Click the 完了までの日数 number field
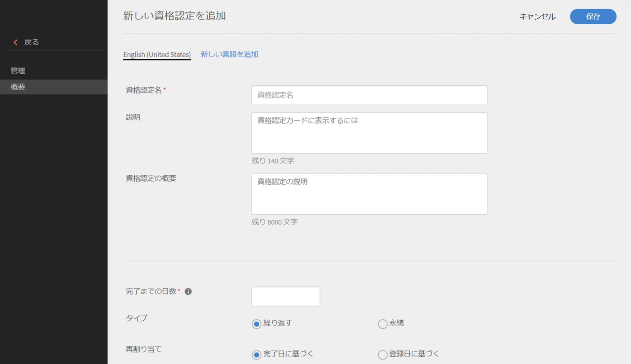The width and height of the screenshot is (631, 364). [x=286, y=296]
